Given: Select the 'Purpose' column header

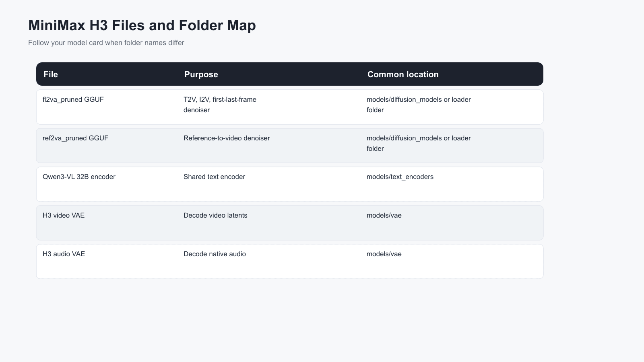Looking at the screenshot, I should [x=201, y=74].
